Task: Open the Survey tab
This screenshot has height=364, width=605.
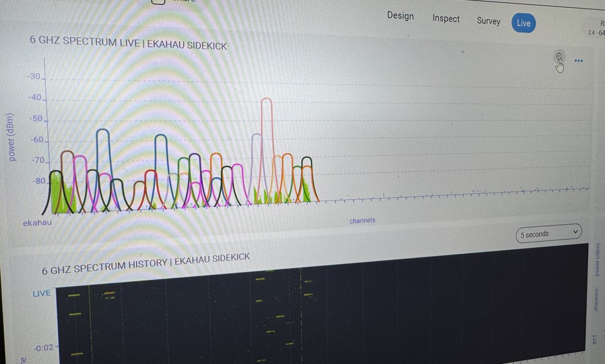Action: (x=488, y=21)
